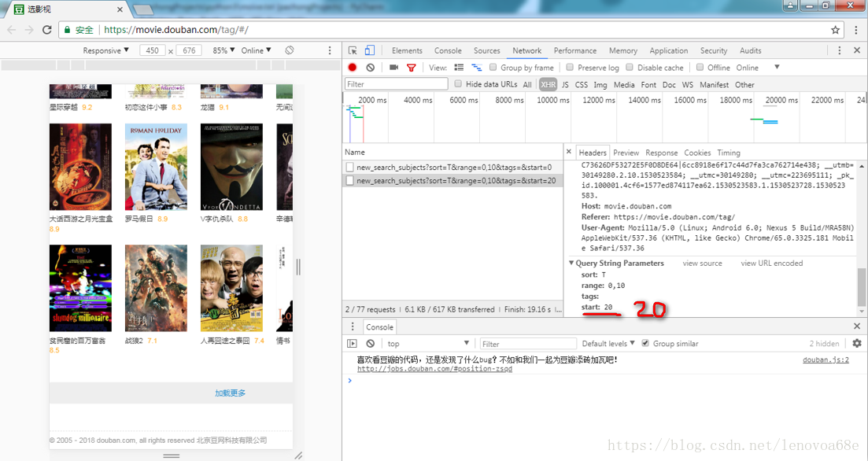Open the jobs.douban.com console link
The image size is (868, 461).
[434, 369]
